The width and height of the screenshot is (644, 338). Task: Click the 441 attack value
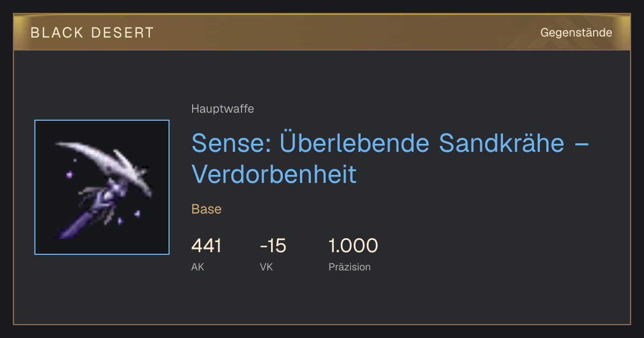point(206,246)
